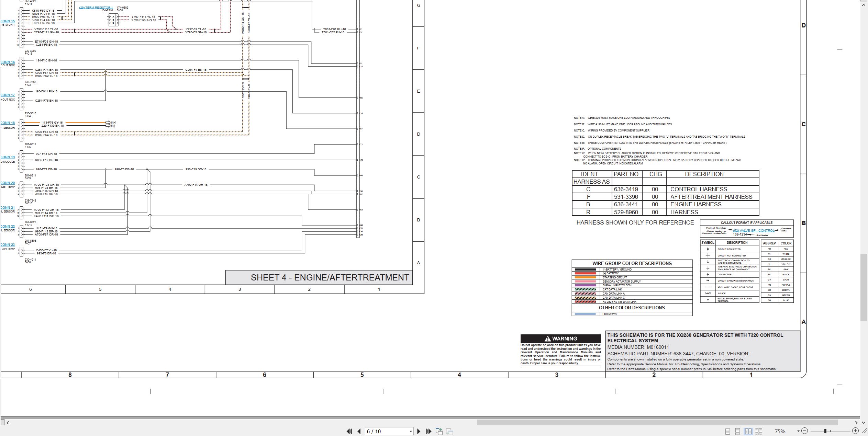Select the SHEET 4 - ENGINE/AFTERTREATMENT title
The image size is (868, 436).
pos(330,277)
